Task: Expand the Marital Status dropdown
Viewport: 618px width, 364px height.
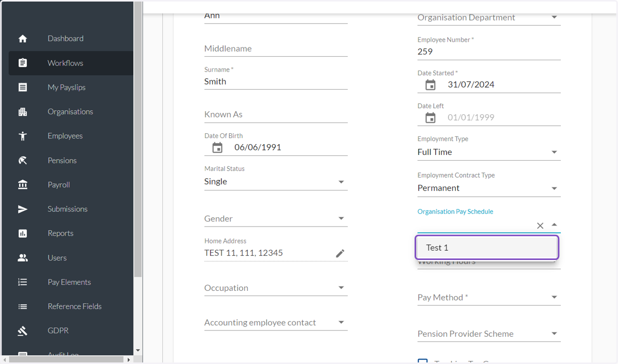Action: [341, 182]
